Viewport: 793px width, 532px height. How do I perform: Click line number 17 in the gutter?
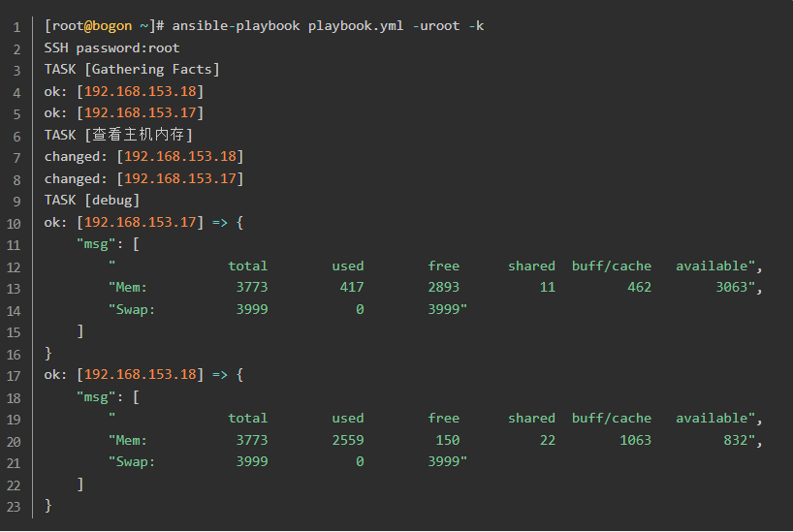(x=16, y=374)
